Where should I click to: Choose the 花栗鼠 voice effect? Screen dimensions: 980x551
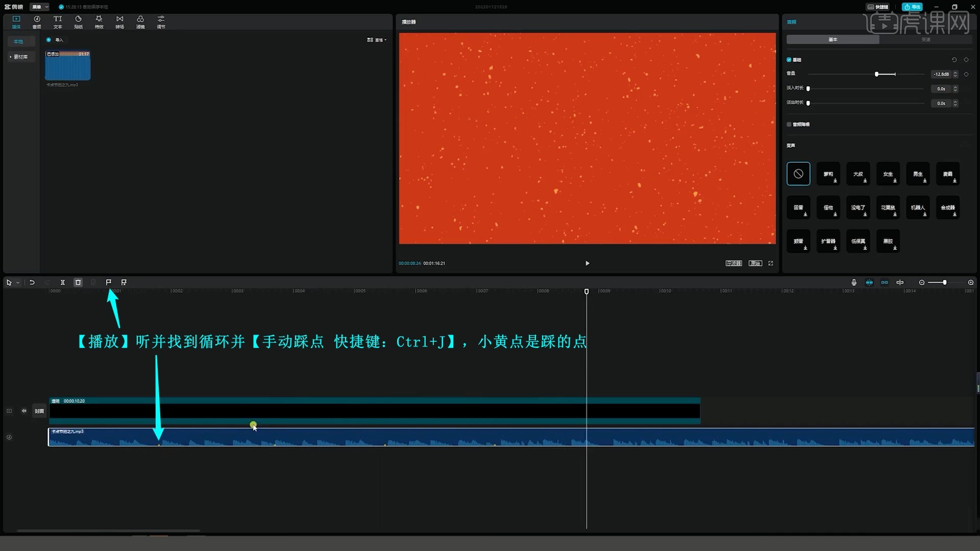[888, 208]
